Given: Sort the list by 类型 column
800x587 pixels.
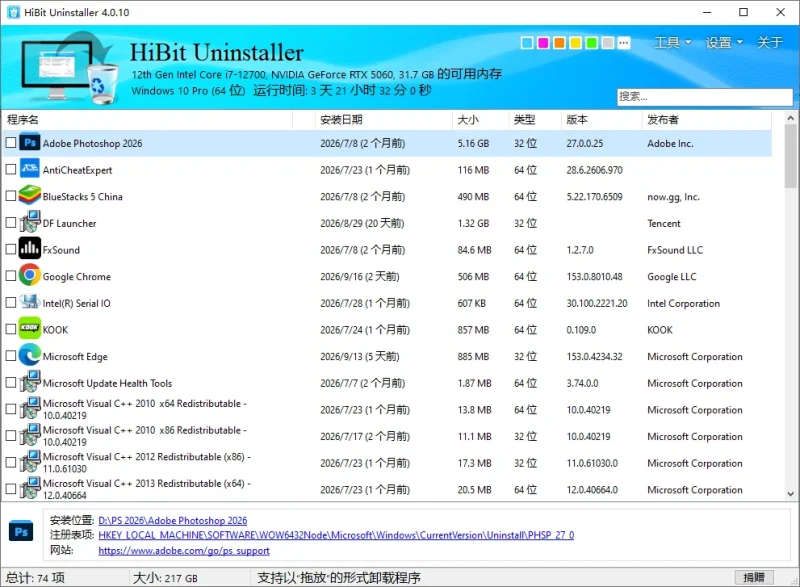Looking at the screenshot, I should click(534, 120).
